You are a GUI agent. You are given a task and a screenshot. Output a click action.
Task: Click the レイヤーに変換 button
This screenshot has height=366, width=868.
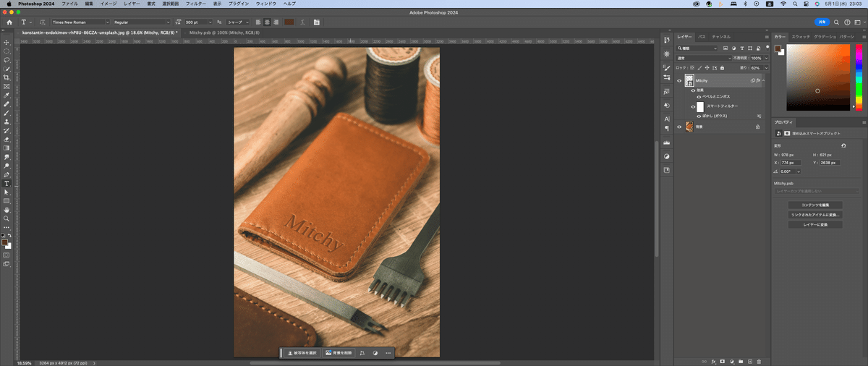coord(815,225)
